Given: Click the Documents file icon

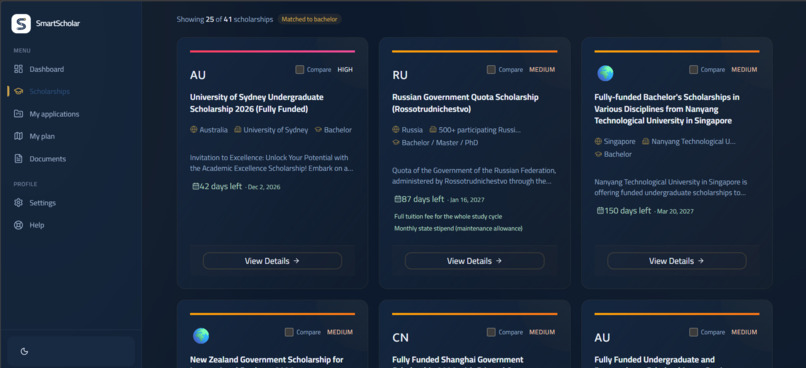Looking at the screenshot, I should click(x=19, y=159).
